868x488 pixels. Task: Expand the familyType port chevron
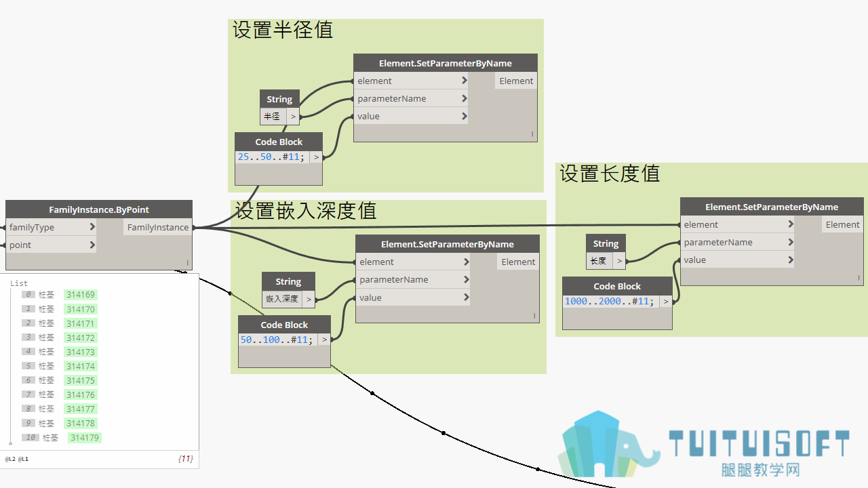(92, 227)
